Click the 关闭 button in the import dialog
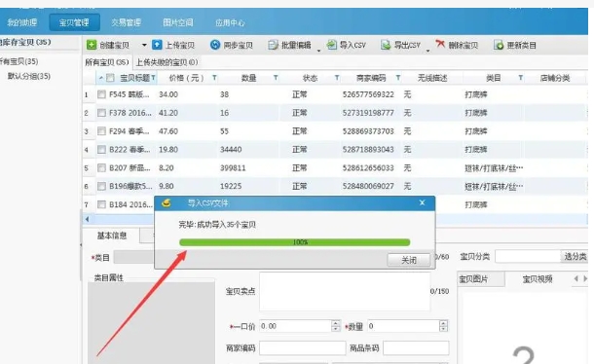The width and height of the screenshot is (594, 364). pos(409,260)
